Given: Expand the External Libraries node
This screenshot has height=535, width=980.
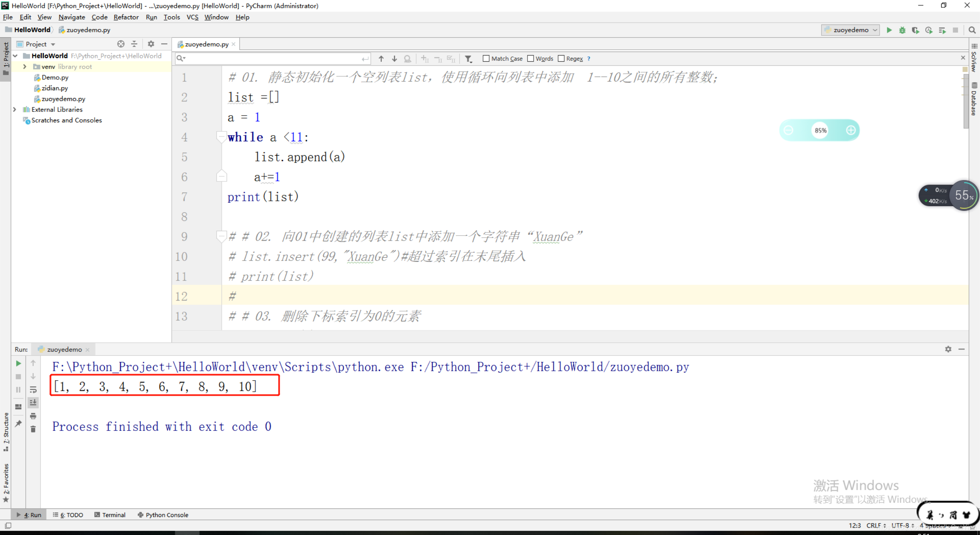Looking at the screenshot, I should (x=15, y=109).
